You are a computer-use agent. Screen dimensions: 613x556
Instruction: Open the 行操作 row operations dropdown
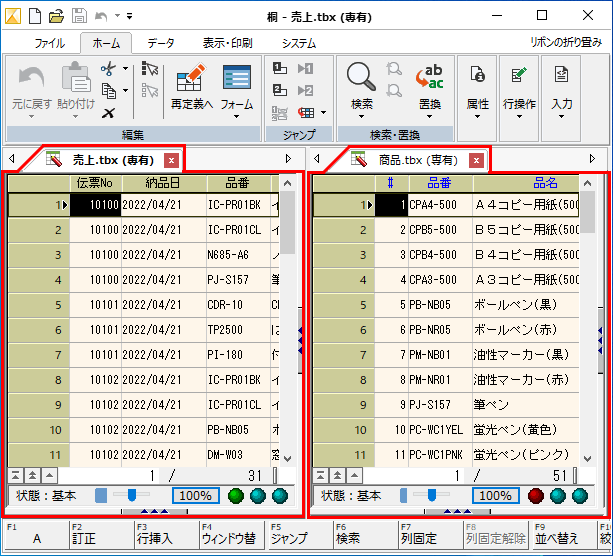tap(519, 93)
